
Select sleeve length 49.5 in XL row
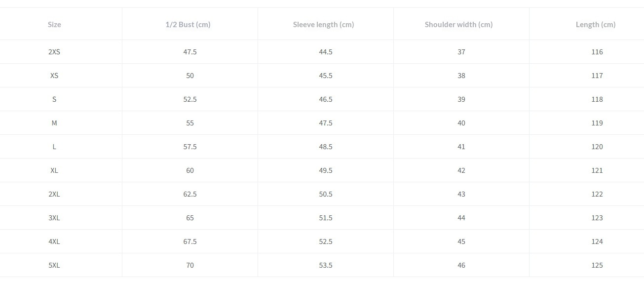[326, 170]
